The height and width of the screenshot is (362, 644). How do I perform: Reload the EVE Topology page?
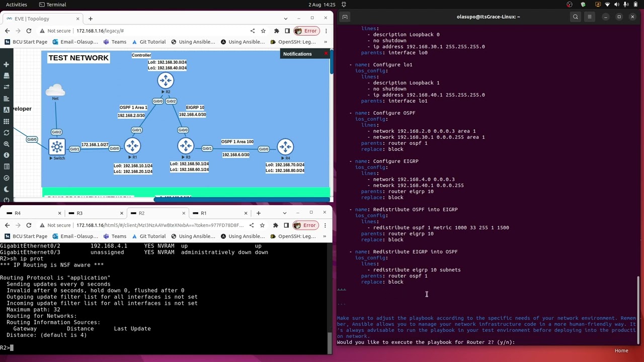[x=29, y=31]
